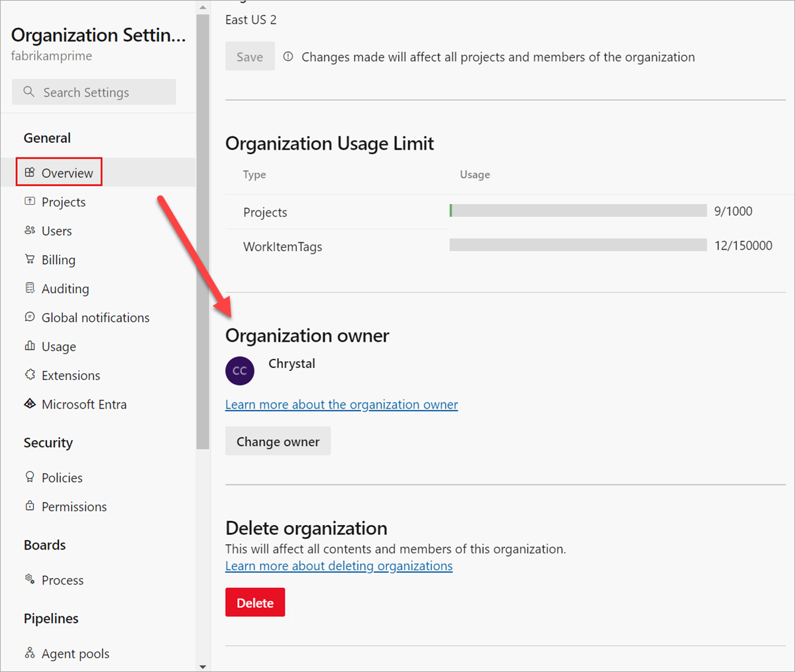
Task: Click the Extensions puzzle icon
Action: [x=30, y=375]
